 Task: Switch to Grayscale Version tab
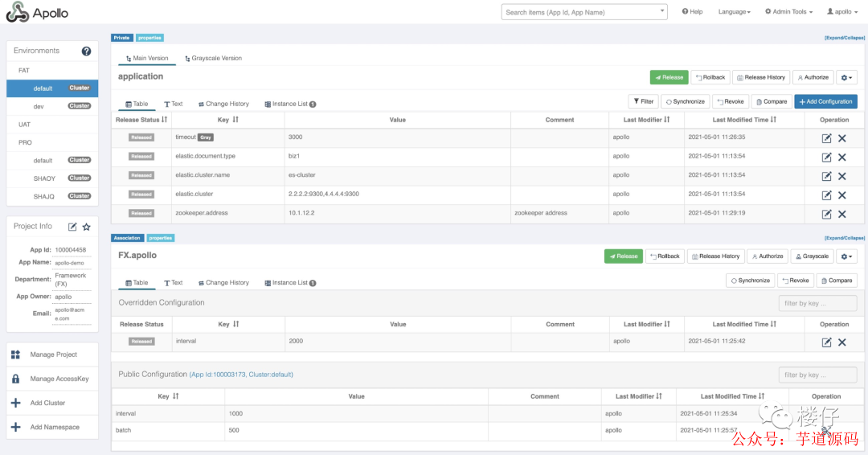(213, 58)
